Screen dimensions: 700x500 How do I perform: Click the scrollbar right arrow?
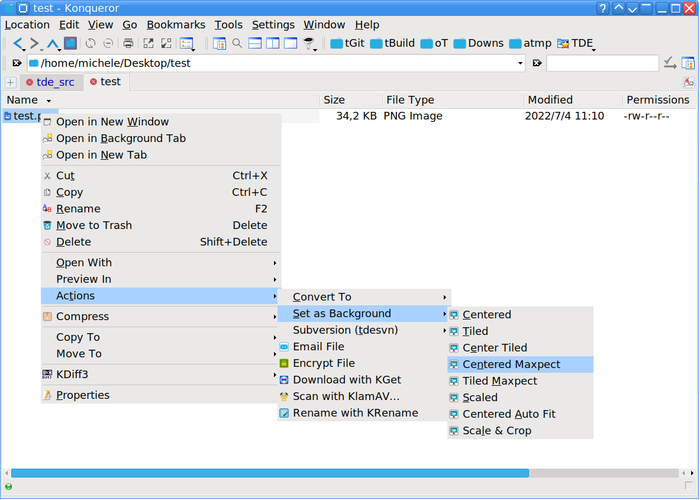[x=692, y=473]
